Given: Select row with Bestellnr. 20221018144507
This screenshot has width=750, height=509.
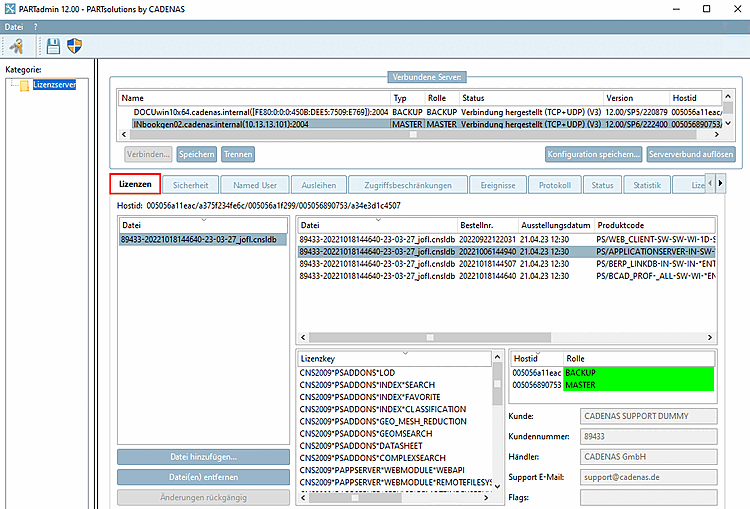Looking at the screenshot, I should [506, 264].
